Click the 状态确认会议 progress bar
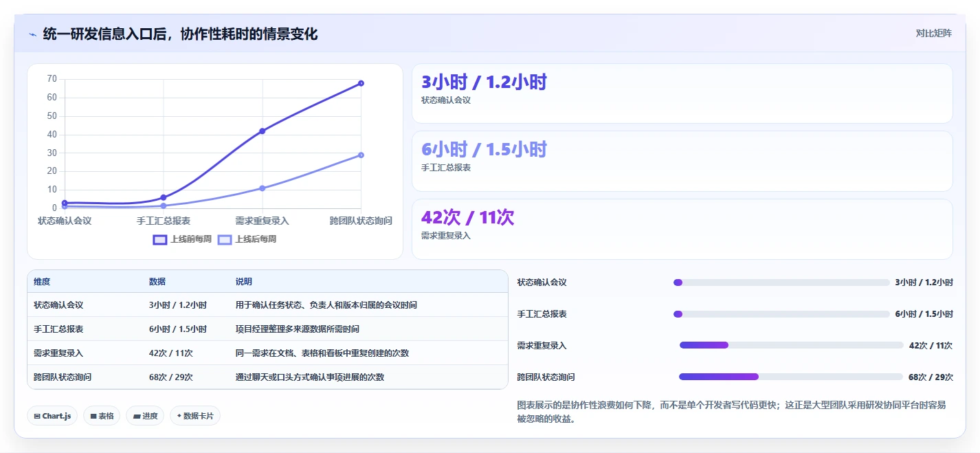This screenshot has height=453, width=980. pos(781,283)
